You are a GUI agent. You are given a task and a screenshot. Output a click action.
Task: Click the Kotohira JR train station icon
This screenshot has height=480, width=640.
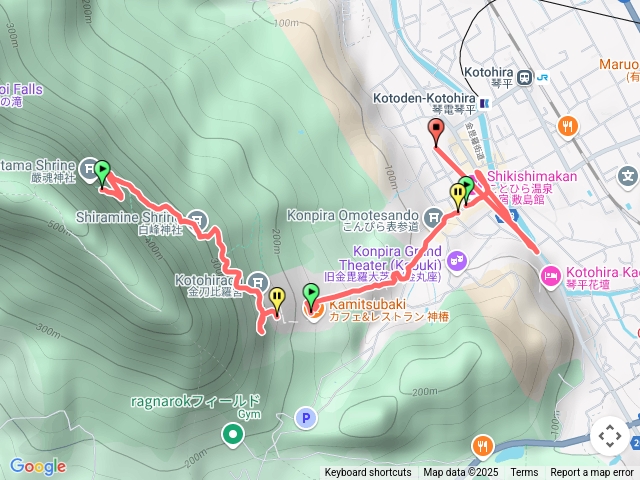coord(524,77)
